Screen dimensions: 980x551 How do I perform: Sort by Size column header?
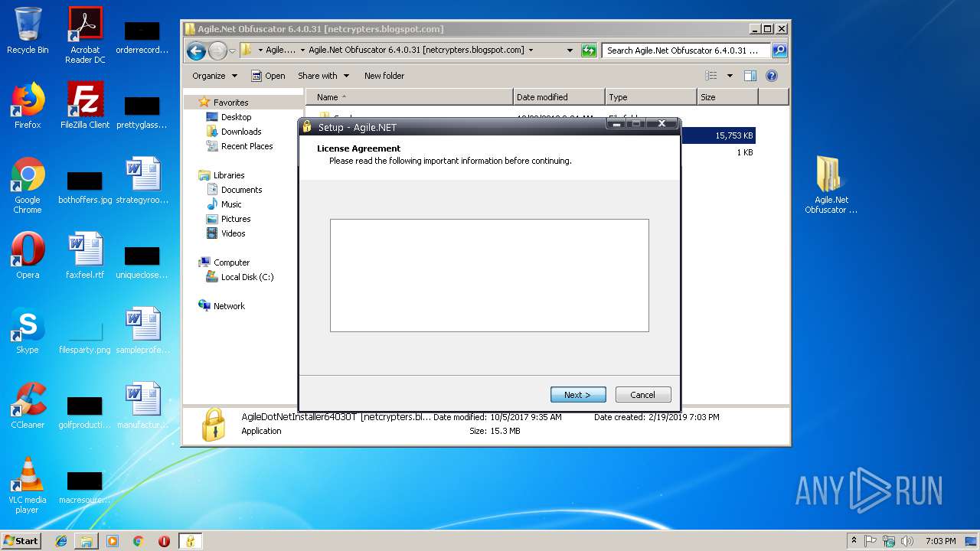click(x=727, y=97)
